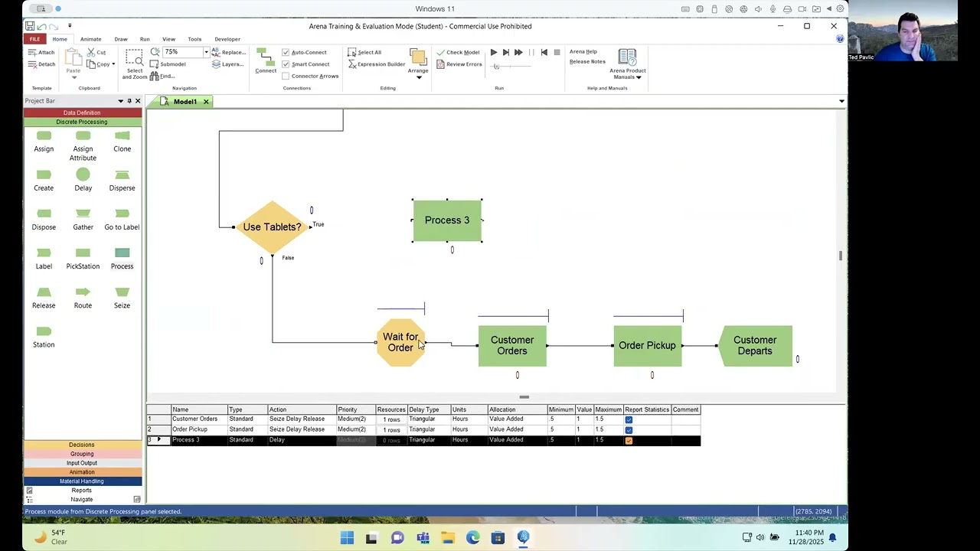The height and width of the screenshot is (551, 980).
Task: Step the simulation forward
Action: (505, 52)
